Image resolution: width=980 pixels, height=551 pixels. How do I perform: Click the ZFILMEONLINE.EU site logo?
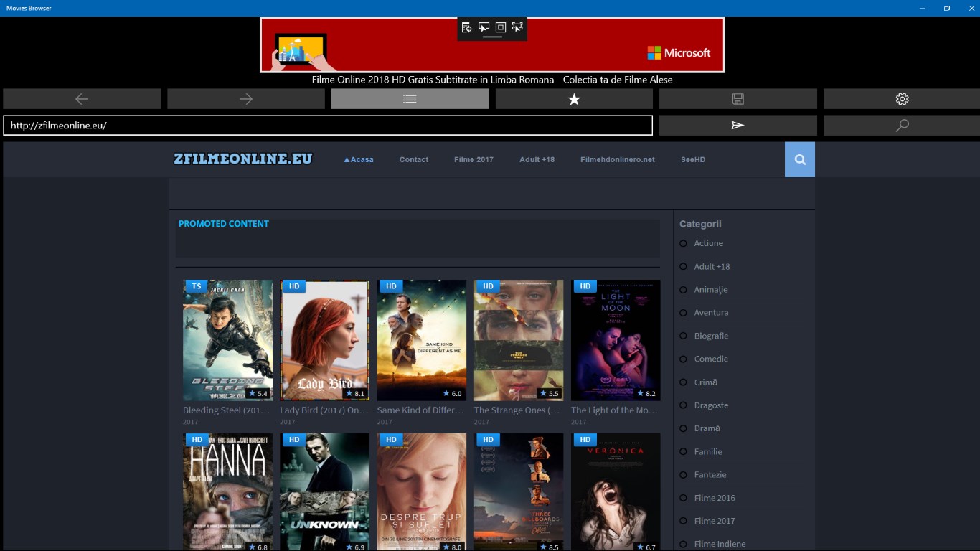243,159
